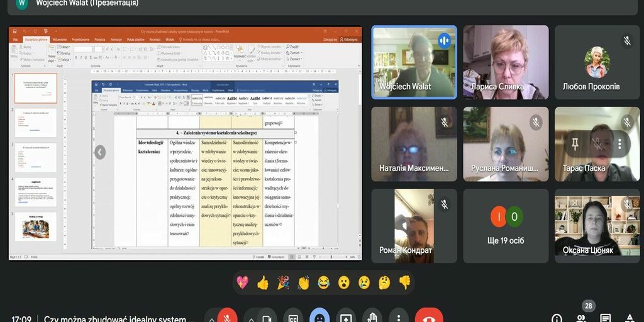Leave the call with red hang-up button

(x=429, y=318)
